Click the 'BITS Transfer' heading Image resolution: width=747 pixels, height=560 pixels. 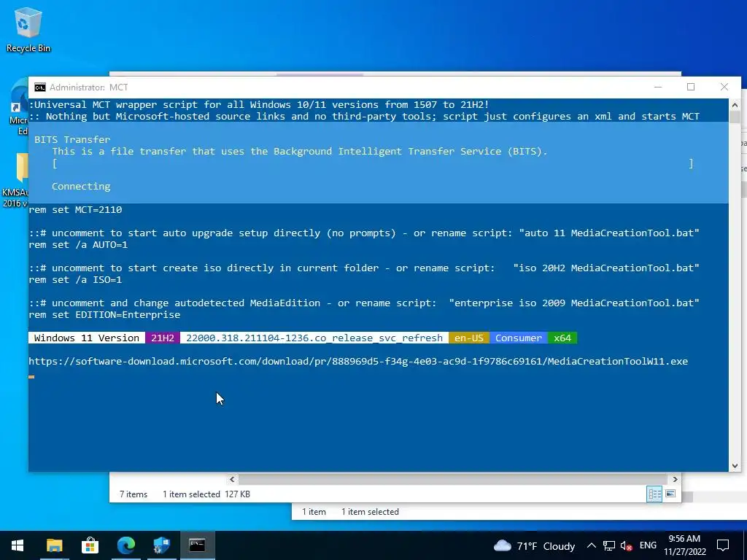[x=72, y=139]
